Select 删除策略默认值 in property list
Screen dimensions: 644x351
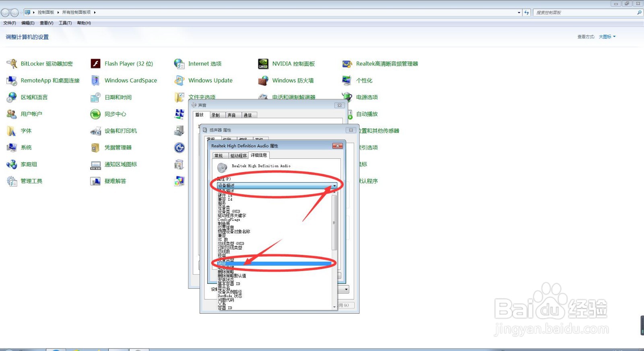click(x=232, y=276)
